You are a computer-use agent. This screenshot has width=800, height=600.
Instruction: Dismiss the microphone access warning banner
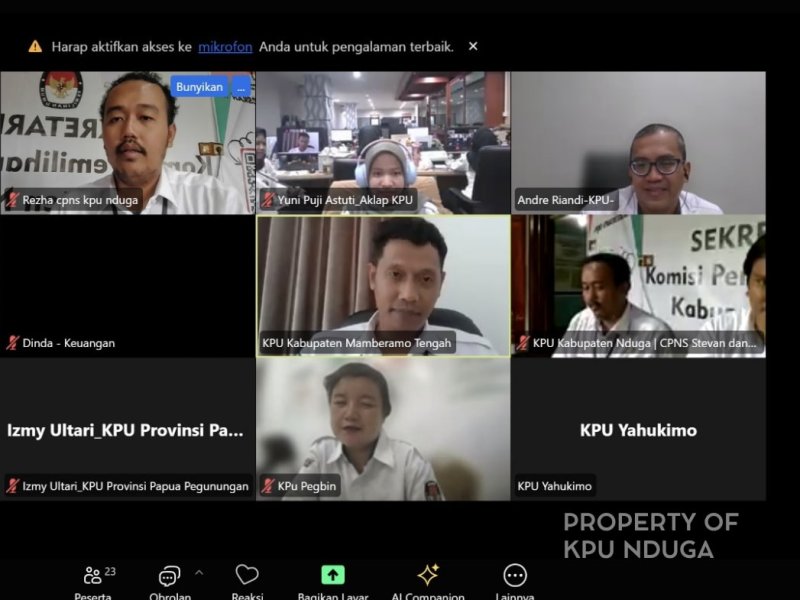(x=473, y=46)
